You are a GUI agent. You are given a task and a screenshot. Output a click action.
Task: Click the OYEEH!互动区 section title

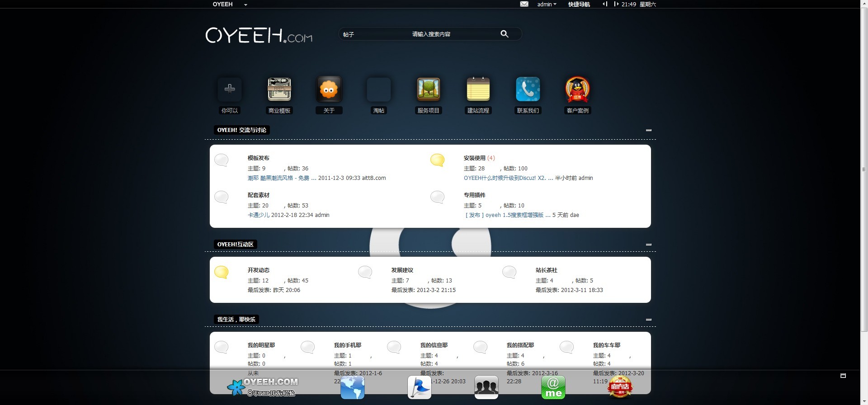236,245
